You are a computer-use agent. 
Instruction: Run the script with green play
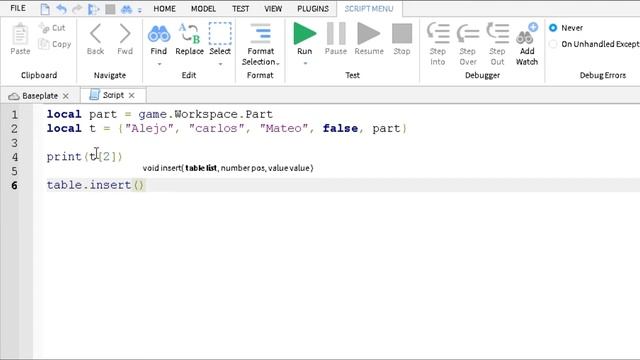[304, 33]
